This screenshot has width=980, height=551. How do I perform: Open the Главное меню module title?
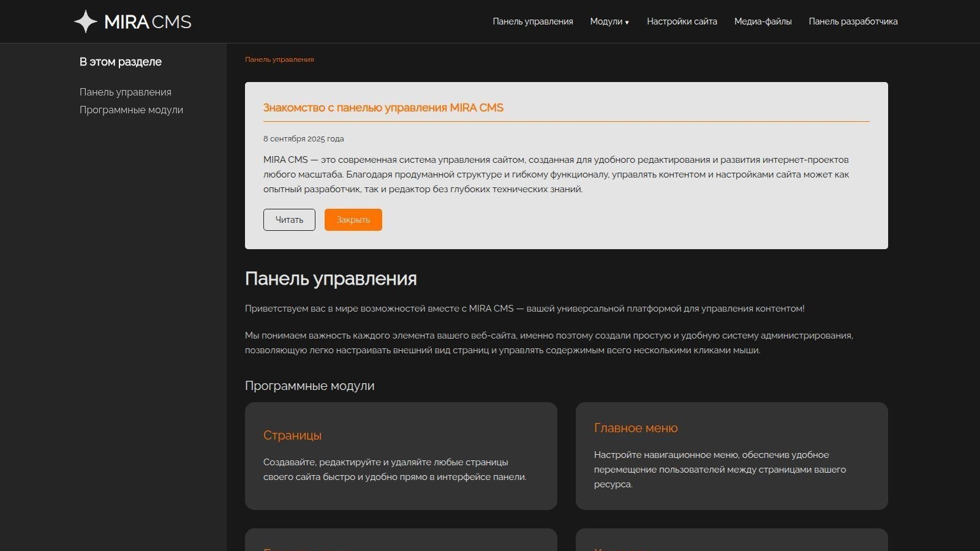tap(635, 428)
